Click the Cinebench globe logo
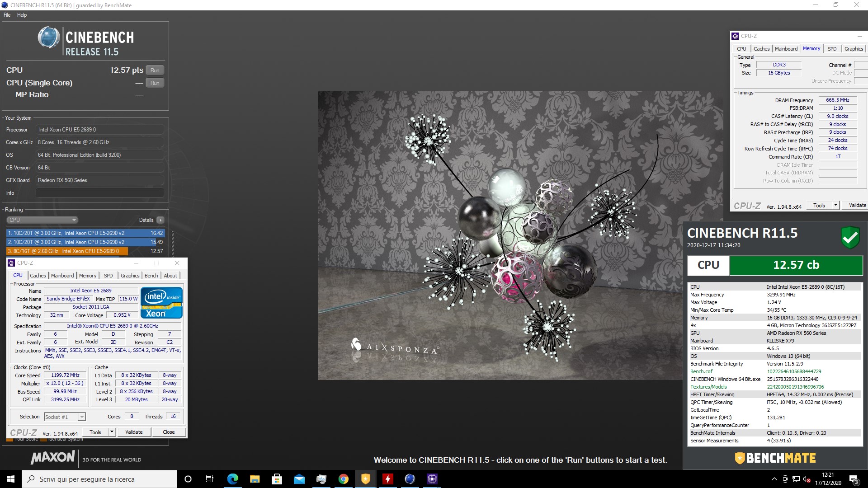This screenshot has width=868, height=488. click(x=49, y=38)
